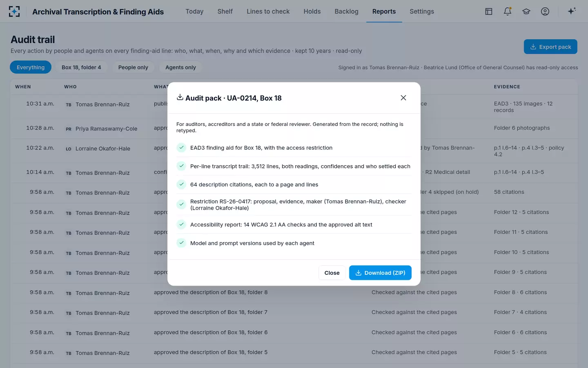Click 'approved the description of Box 18, folder 6'
588x368 pixels.
[x=211, y=332]
